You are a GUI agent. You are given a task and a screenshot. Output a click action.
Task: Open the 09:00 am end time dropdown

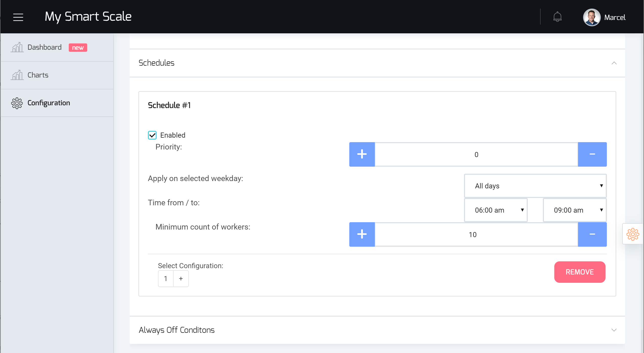(x=574, y=210)
